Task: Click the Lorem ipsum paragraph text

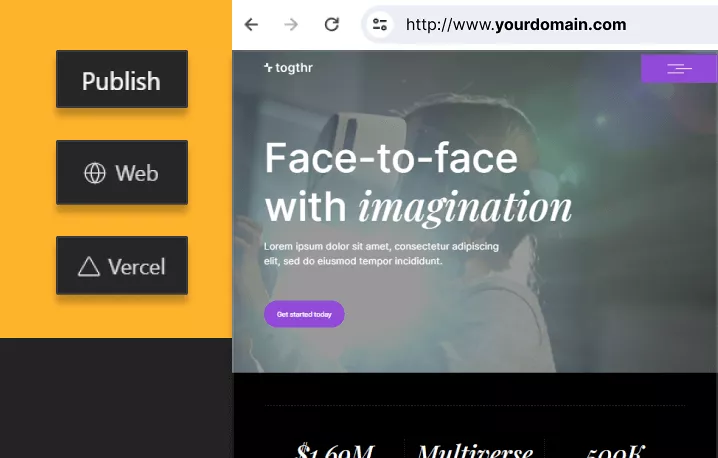Action: (381, 254)
